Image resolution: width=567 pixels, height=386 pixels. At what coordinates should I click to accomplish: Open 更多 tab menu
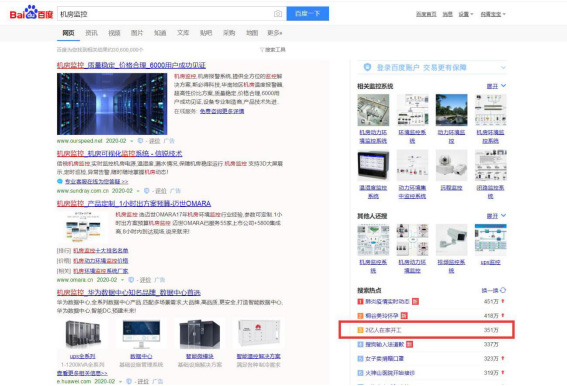click(275, 33)
